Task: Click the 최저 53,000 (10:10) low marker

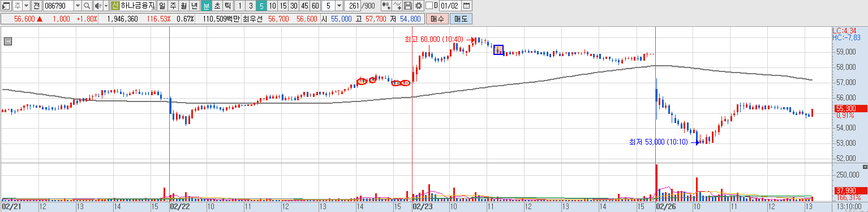Action: 659,142
